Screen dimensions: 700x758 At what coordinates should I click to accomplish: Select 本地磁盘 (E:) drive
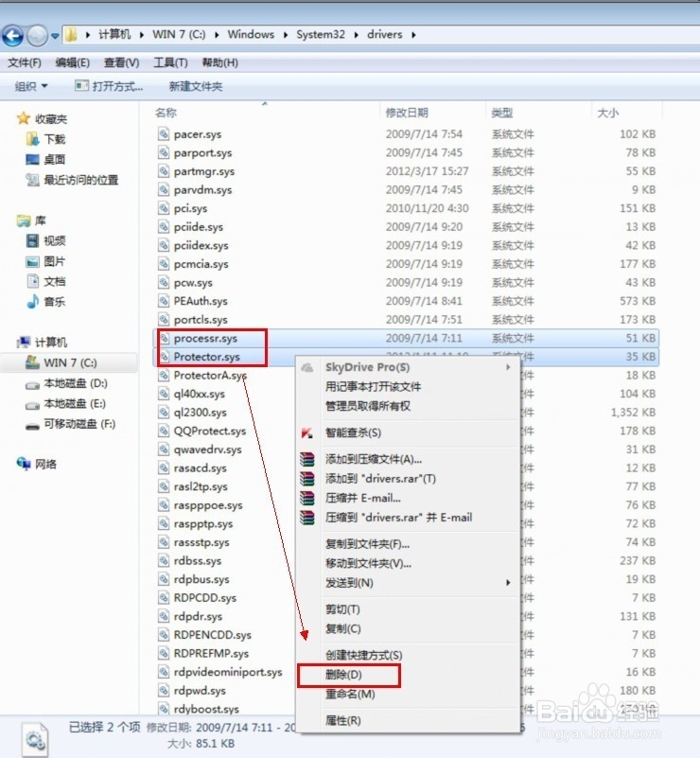65,404
